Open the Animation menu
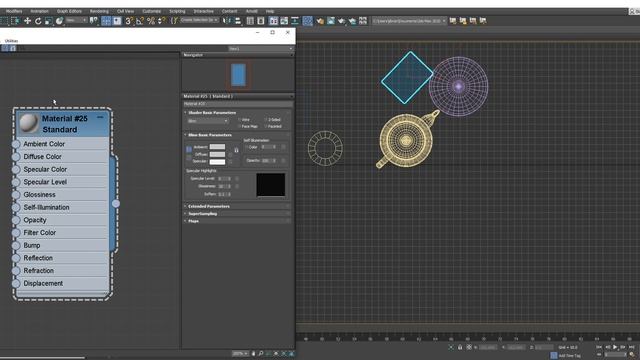 39,11
